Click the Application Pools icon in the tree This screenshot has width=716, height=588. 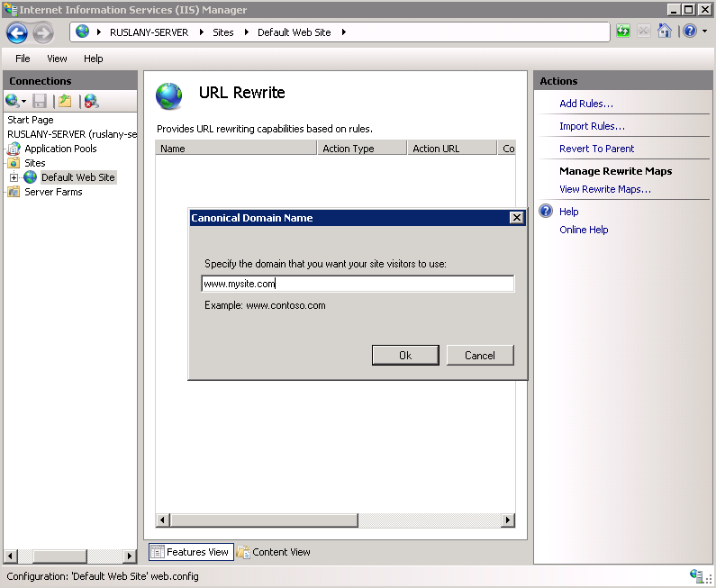coord(14,149)
